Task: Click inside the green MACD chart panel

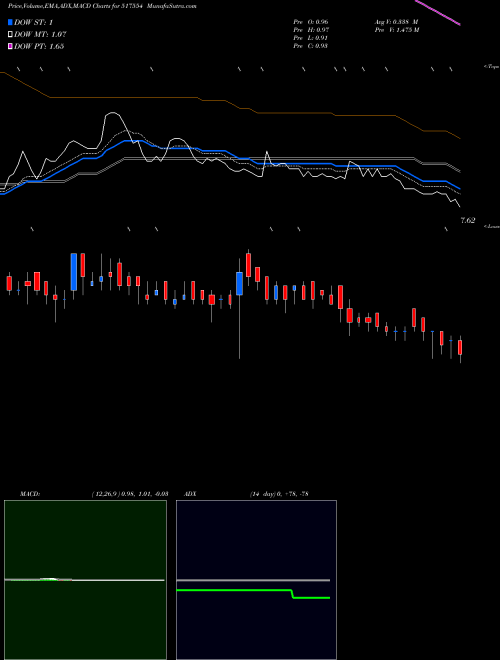Action: 85,580
